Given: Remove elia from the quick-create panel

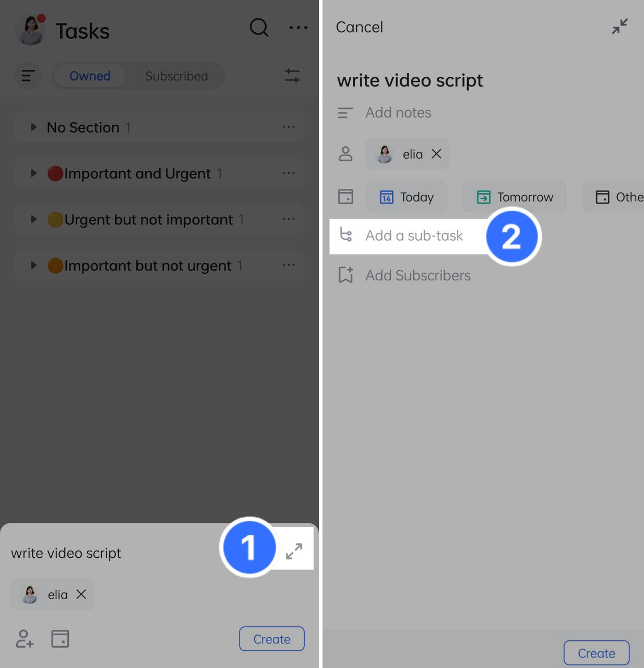Looking at the screenshot, I should (81, 594).
